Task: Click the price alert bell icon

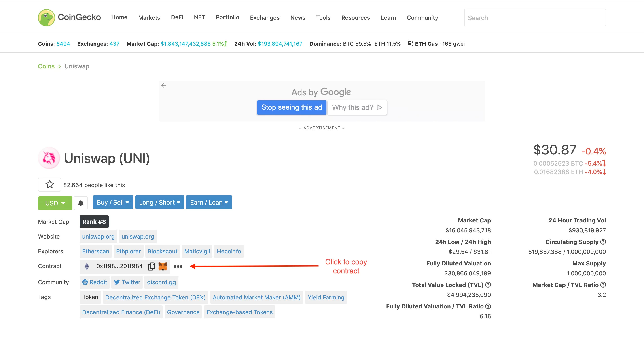Action: pos(80,203)
